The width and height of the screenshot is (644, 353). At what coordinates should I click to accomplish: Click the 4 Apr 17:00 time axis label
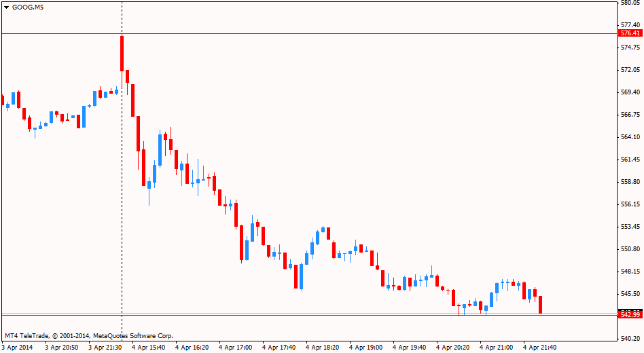235,348
